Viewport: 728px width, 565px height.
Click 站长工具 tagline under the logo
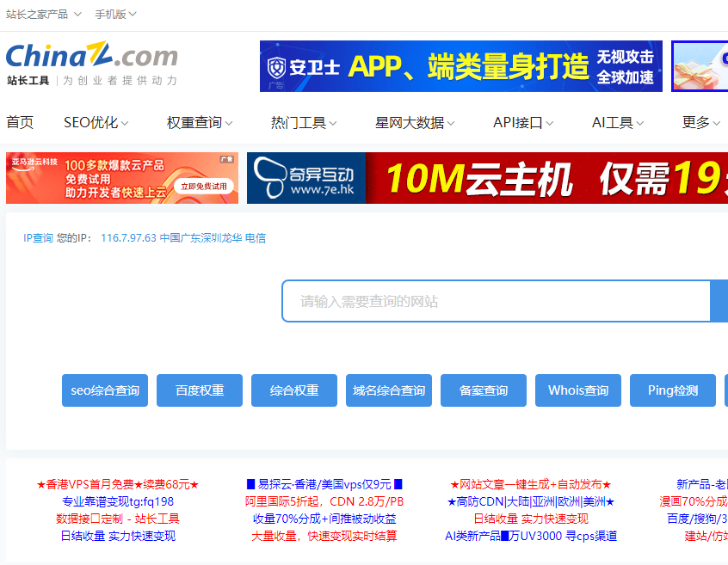(x=28, y=81)
